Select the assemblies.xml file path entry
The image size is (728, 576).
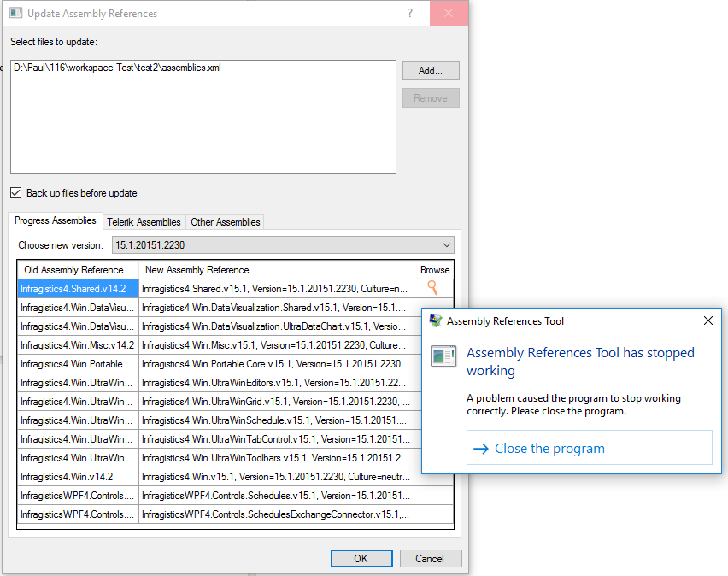117,68
